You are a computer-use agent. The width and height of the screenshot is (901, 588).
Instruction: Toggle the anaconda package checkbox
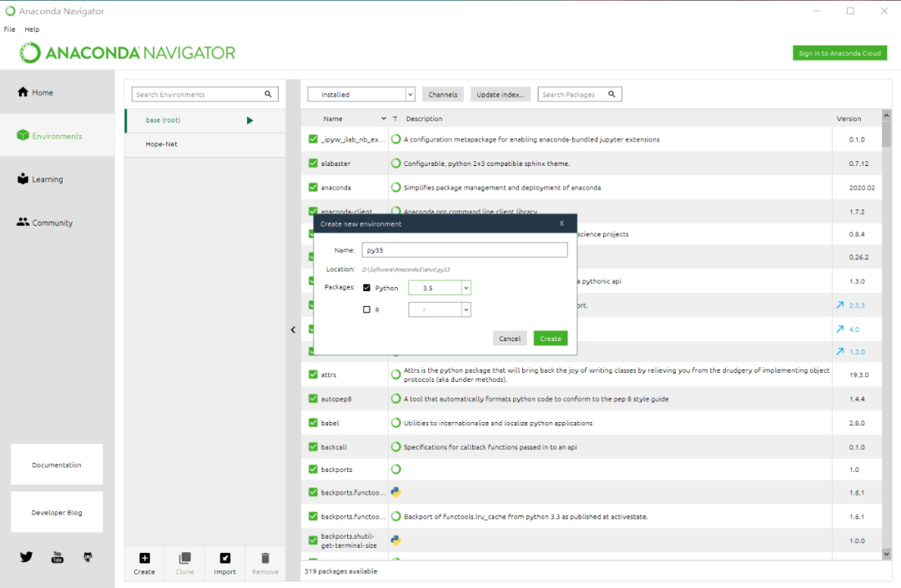(313, 187)
